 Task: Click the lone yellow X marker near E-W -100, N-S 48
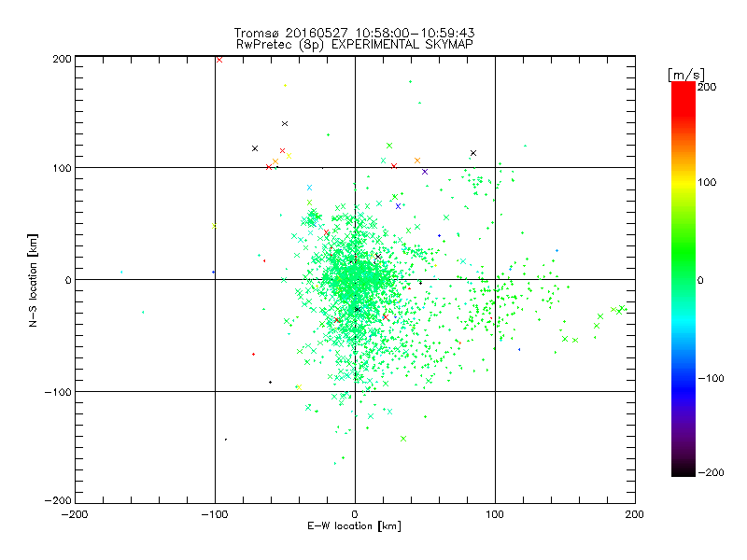click(x=214, y=226)
